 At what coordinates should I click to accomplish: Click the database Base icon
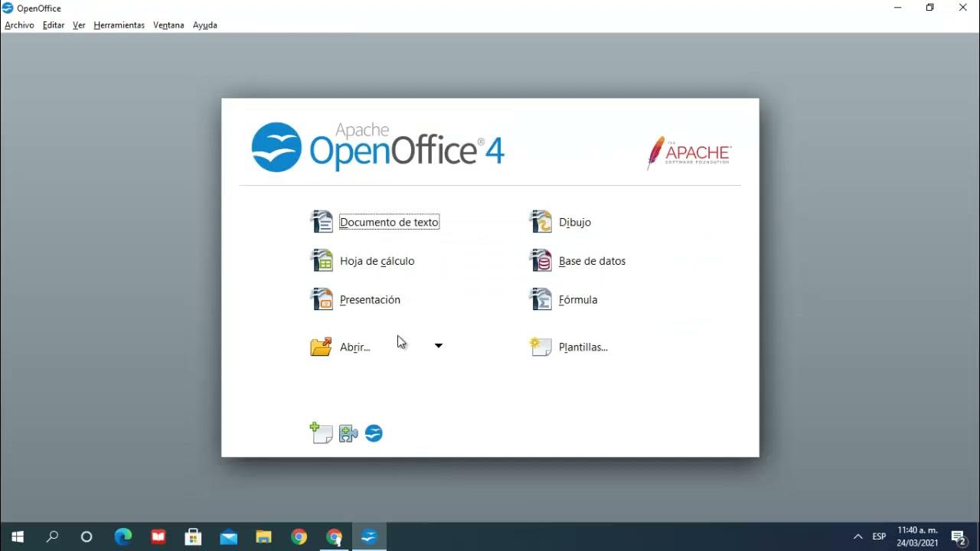(x=541, y=261)
